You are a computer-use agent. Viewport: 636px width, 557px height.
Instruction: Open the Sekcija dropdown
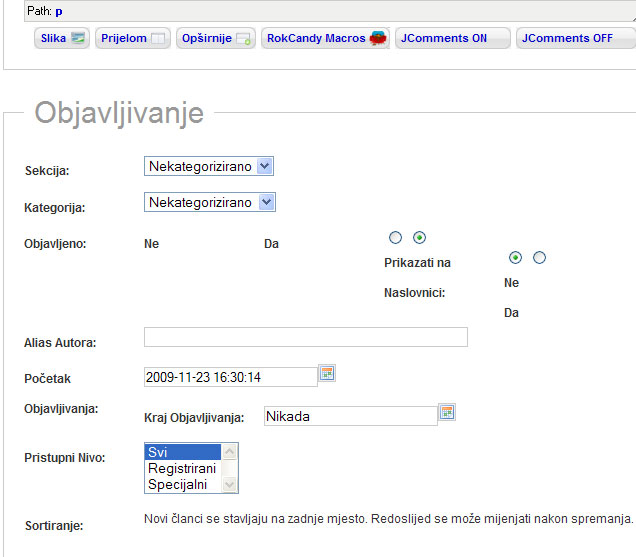209,166
